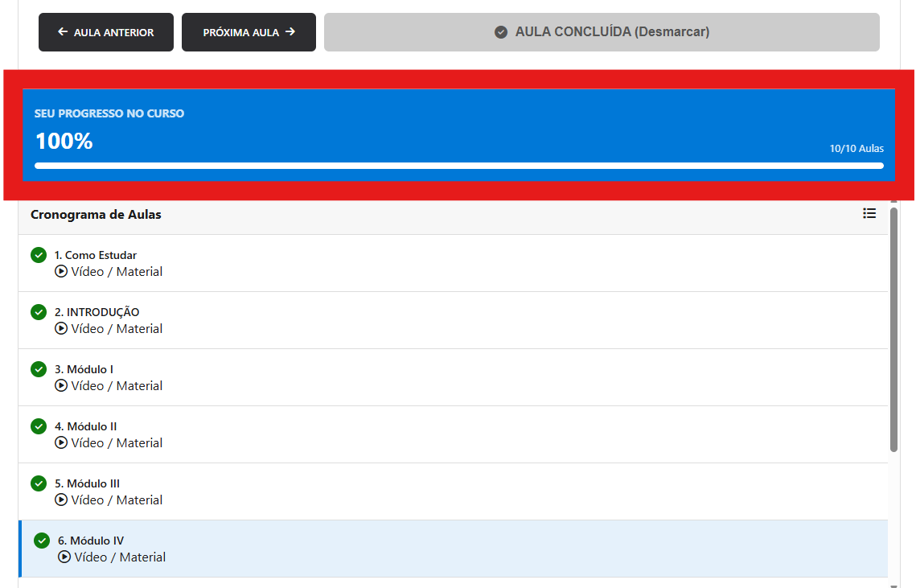
Task: Click Vídeo / Material under 1. Como Estudar
Action: pyautogui.click(x=117, y=271)
